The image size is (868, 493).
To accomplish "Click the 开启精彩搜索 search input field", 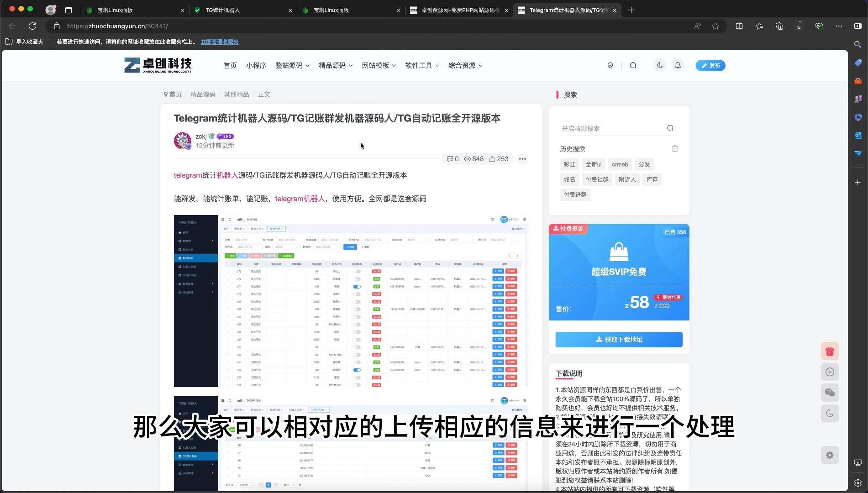I will 611,128.
